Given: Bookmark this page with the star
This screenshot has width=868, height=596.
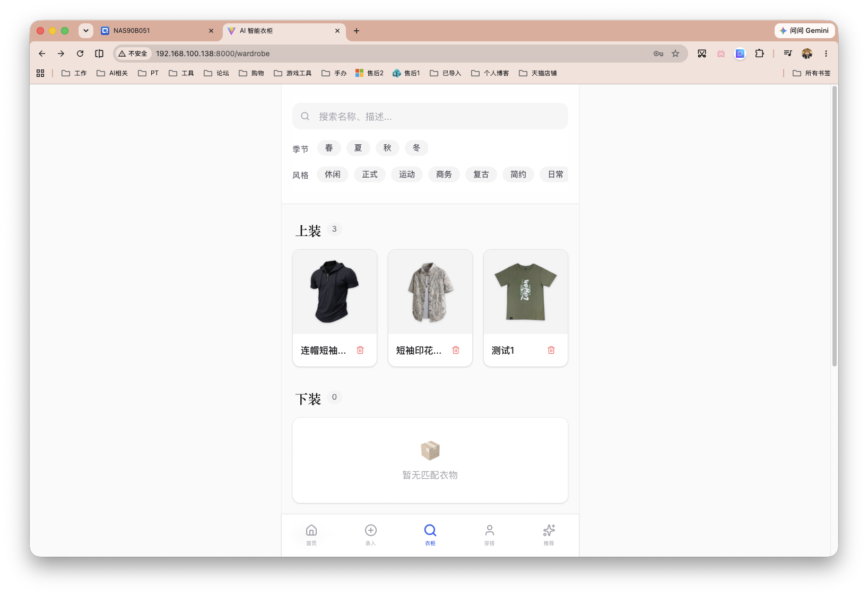Looking at the screenshot, I should click(675, 54).
